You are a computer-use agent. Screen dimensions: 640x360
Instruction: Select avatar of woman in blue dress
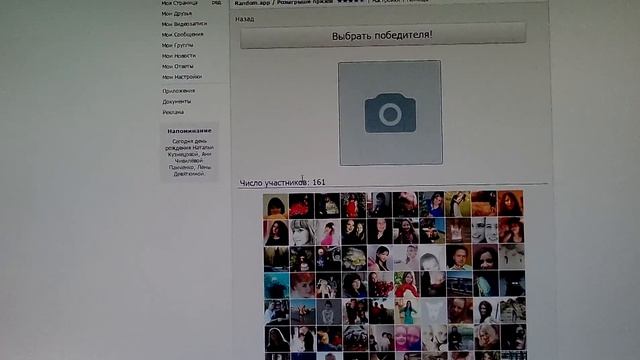(431, 204)
